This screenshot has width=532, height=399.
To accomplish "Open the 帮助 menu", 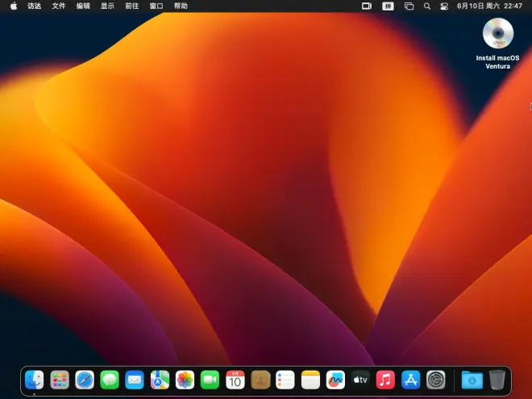I will pyautogui.click(x=181, y=6).
